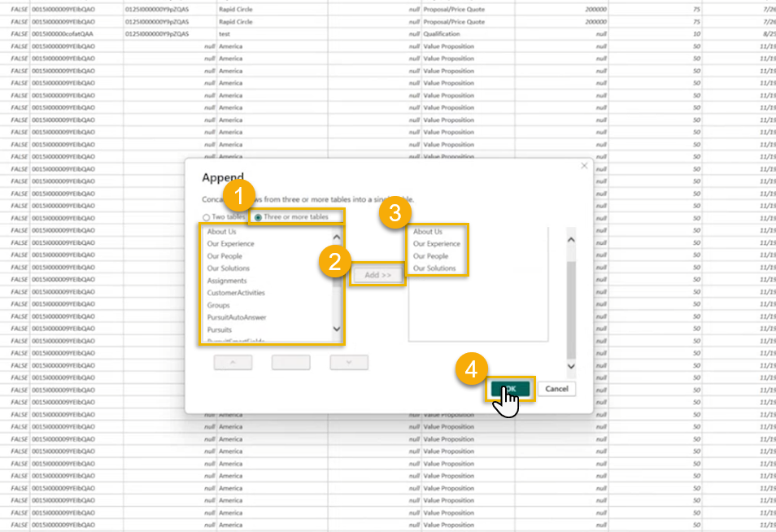Select CustomerActivities in the available tables
The image size is (776, 532).
point(236,293)
